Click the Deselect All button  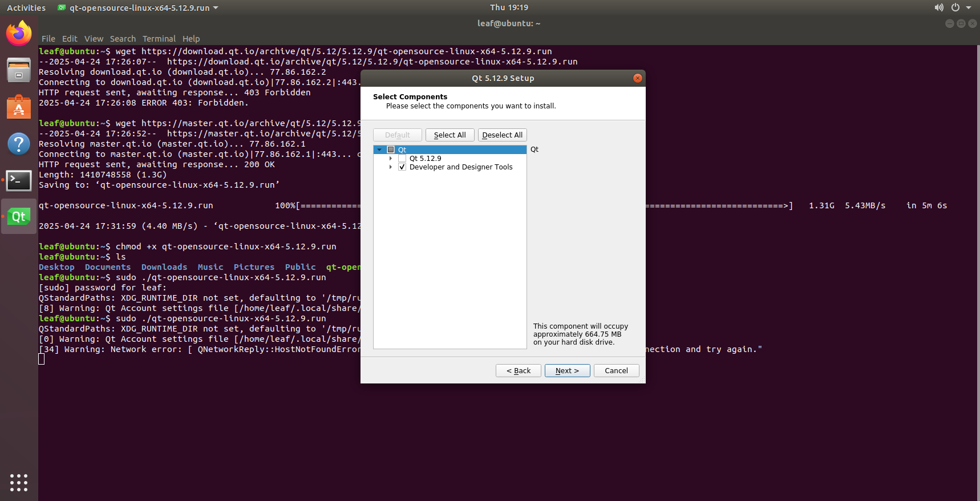pyautogui.click(x=502, y=135)
